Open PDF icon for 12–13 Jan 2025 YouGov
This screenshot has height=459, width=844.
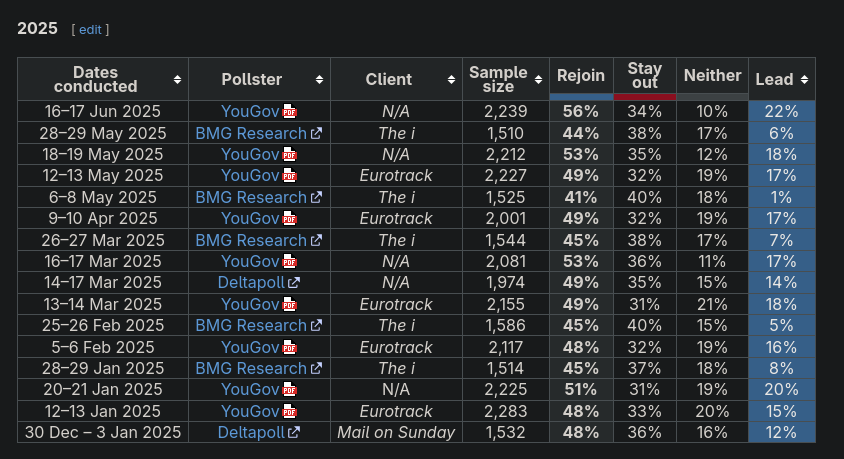pos(290,412)
